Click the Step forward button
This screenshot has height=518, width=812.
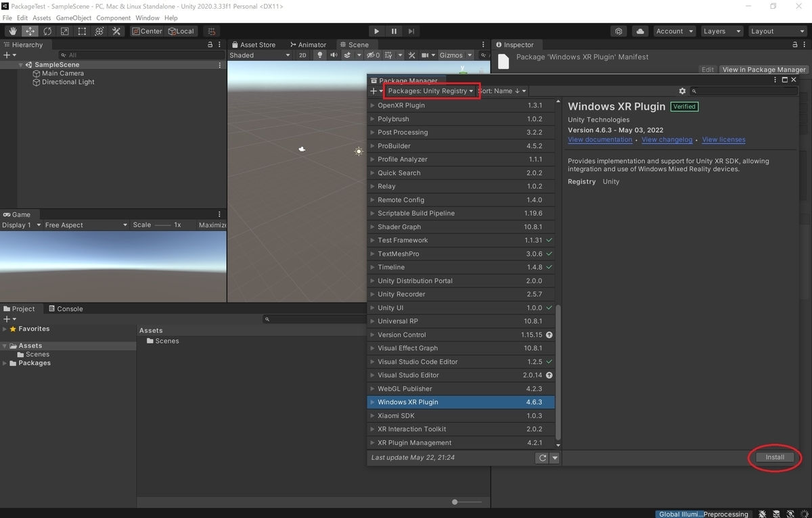(411, 31)
